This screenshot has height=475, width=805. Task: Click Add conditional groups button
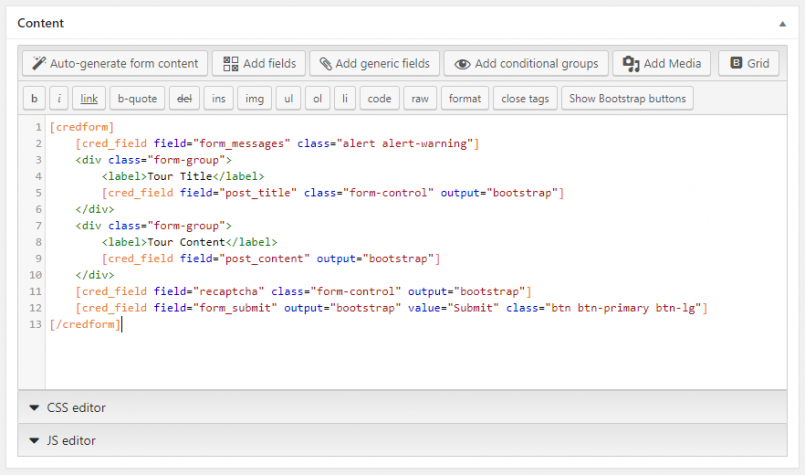(x=526, y=63)
